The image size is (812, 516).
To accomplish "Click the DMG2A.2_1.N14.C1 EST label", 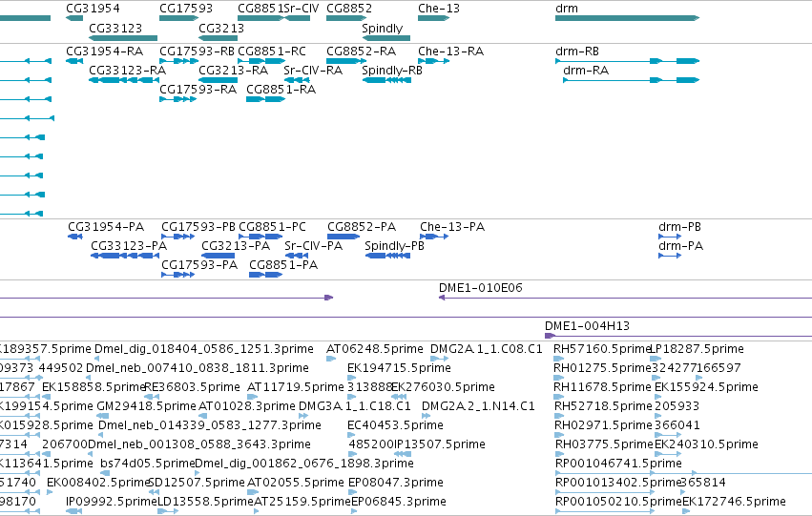I will (478, 406).
